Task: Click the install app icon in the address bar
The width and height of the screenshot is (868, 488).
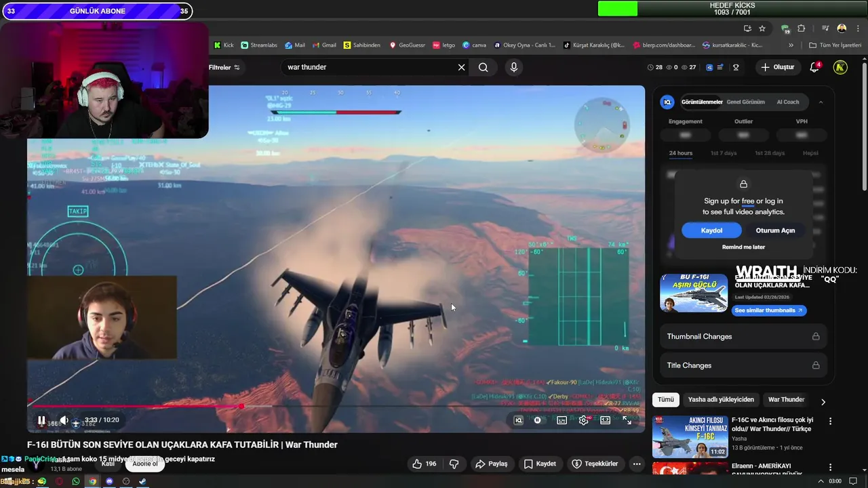Action: (747, 28)
